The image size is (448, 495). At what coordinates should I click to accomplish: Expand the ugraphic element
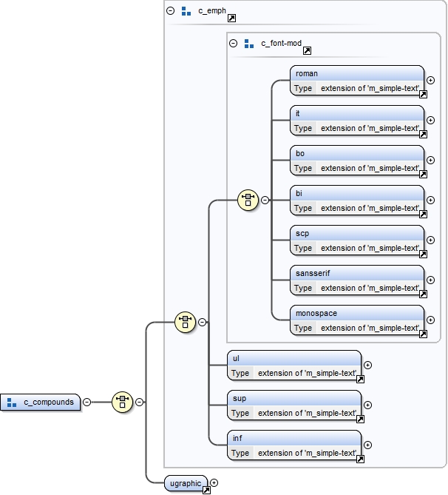coord(214,482)
